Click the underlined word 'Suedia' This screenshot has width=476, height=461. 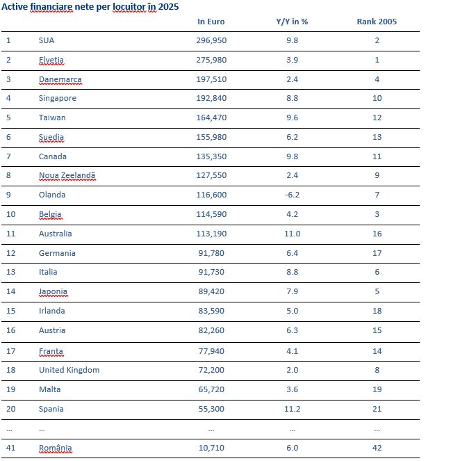(51, 137)
